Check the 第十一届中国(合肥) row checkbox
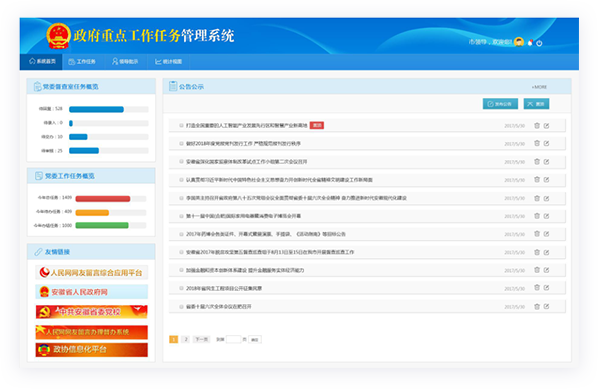Screen dimensions: 598x389 182,216
